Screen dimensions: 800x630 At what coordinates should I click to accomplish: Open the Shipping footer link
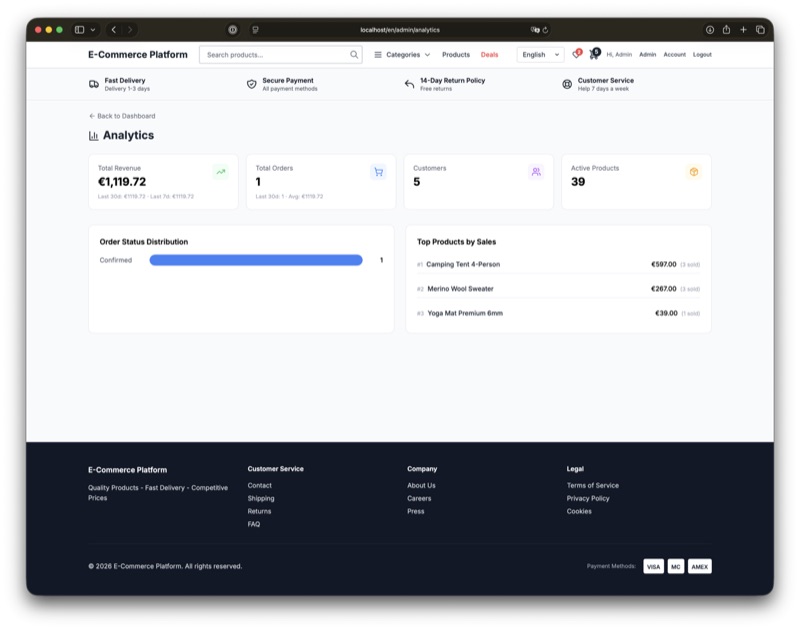261,498
